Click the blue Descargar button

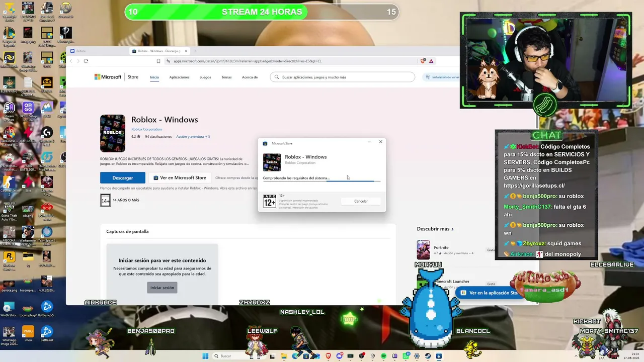point(123,177)
